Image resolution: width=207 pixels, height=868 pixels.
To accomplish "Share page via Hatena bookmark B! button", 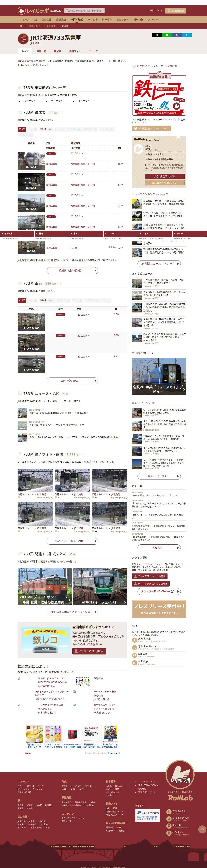I will [x=187, y=35].
